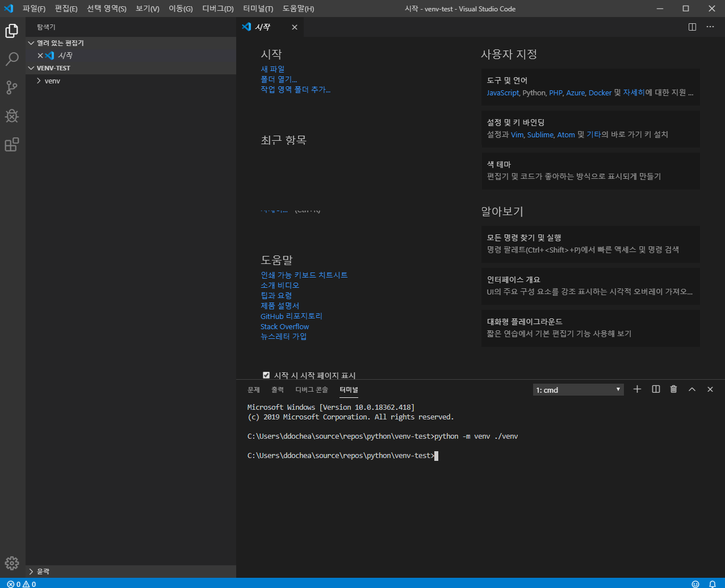
Task: Split the terminal panel
Action: (x=656, y=389)
